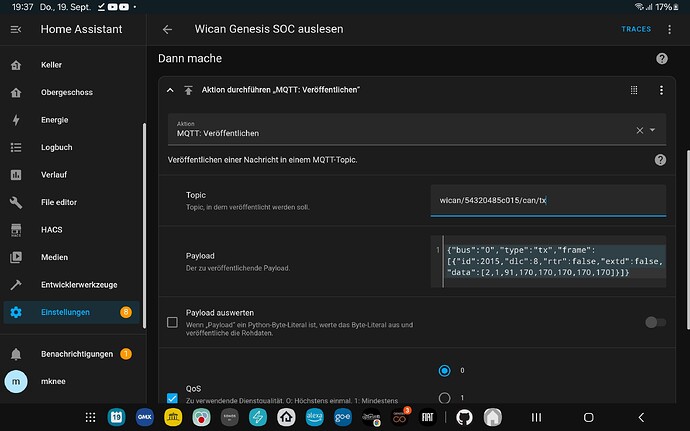690x431 pixels.
Task: Open the Aktion dropdown list
Action: pos(653,130)
